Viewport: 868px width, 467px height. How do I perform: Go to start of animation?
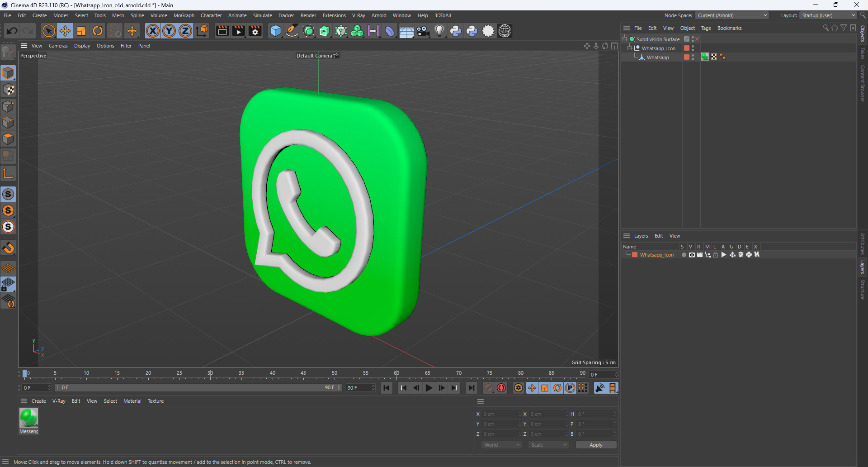pos(387,388)
